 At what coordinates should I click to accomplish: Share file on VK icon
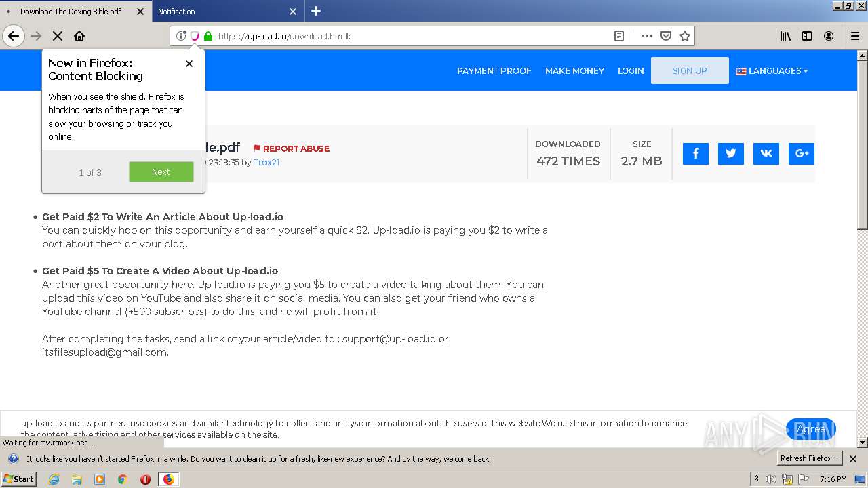(x=766, y=154)
